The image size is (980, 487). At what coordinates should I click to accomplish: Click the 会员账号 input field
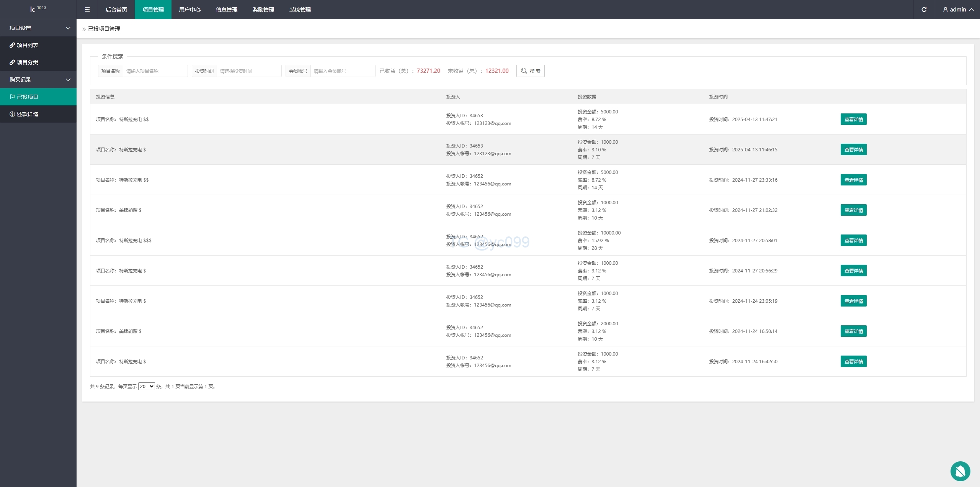pos(343,71)
